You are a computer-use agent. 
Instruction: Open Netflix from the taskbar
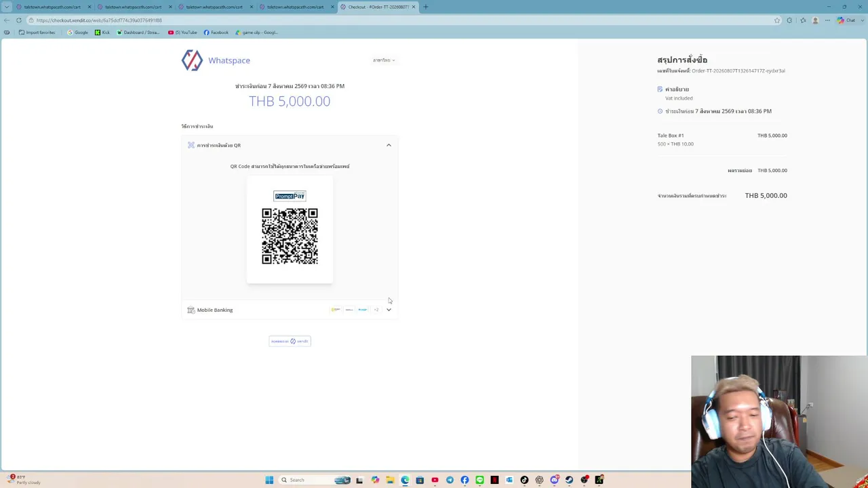494,480
